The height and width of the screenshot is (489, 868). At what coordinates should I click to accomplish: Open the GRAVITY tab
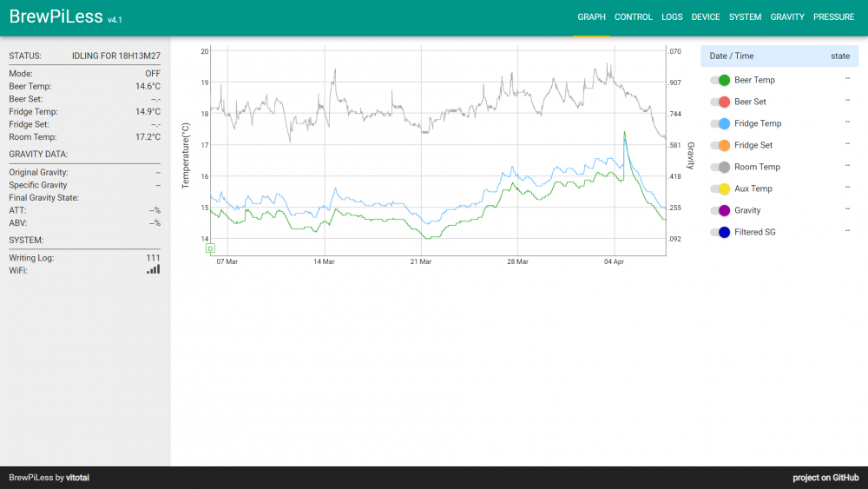(787, 17)
